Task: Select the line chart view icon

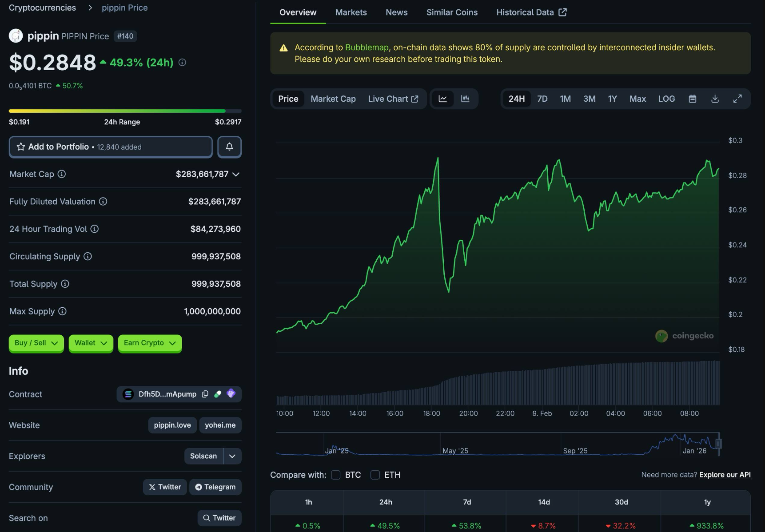Action: pos(443,99)
